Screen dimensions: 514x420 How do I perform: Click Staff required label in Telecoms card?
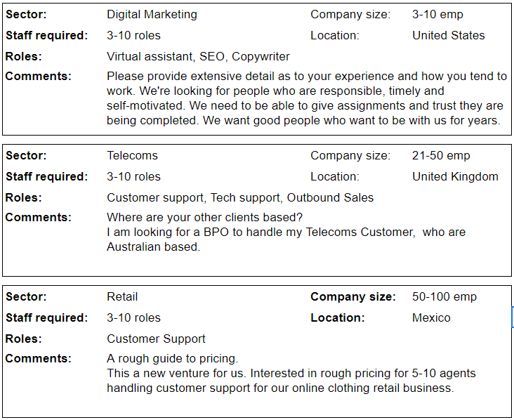click(47, 177)
